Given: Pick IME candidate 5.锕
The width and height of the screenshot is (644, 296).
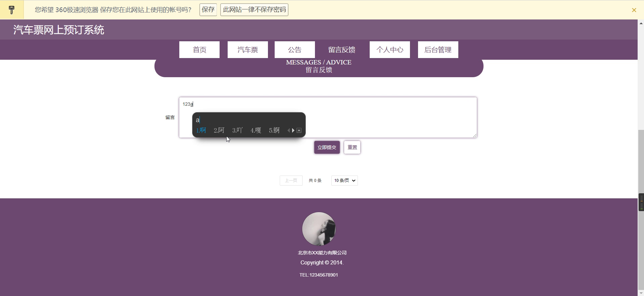Looking at the screenshot, I should point(274,130).
